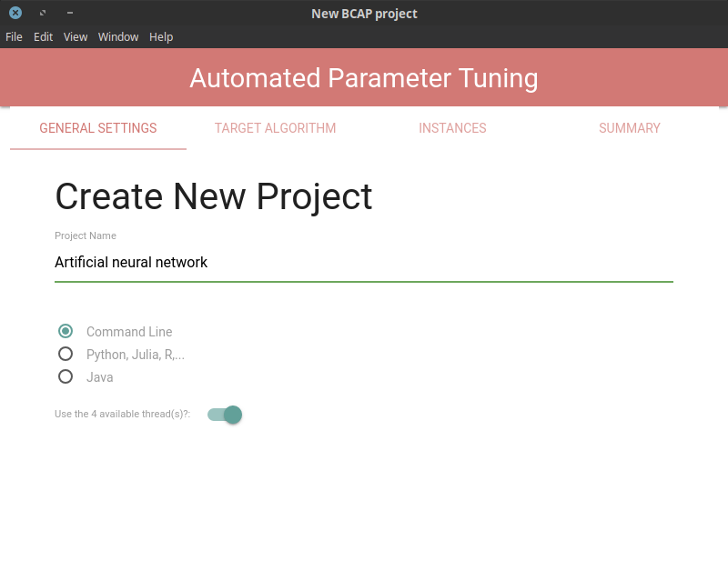Click the Create New Project heading

coord(214,196)
